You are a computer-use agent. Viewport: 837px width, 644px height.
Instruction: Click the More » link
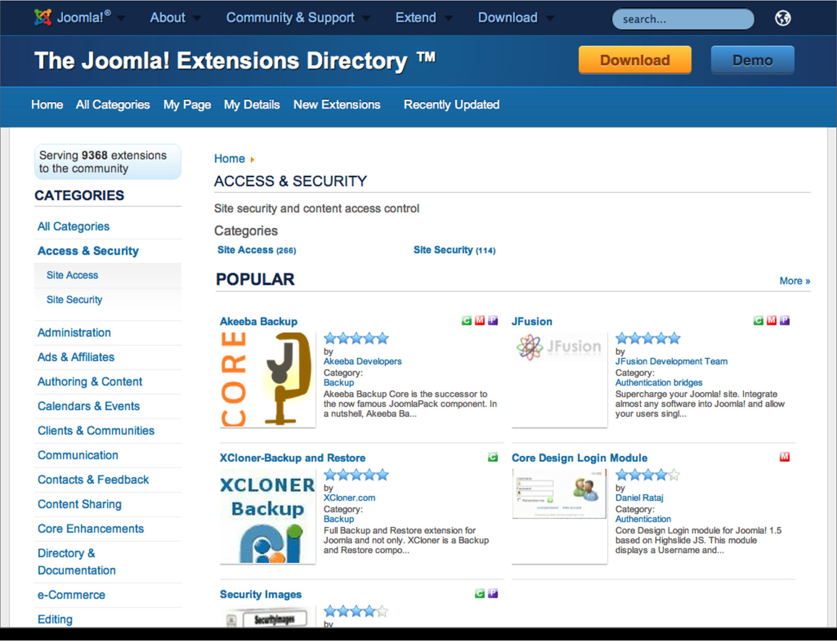click(795, 281)
